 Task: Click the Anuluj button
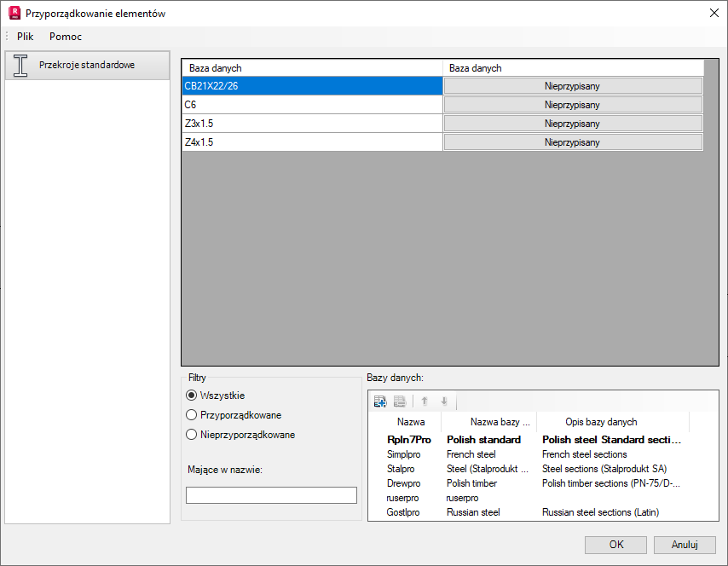click(x=685, y=545)
